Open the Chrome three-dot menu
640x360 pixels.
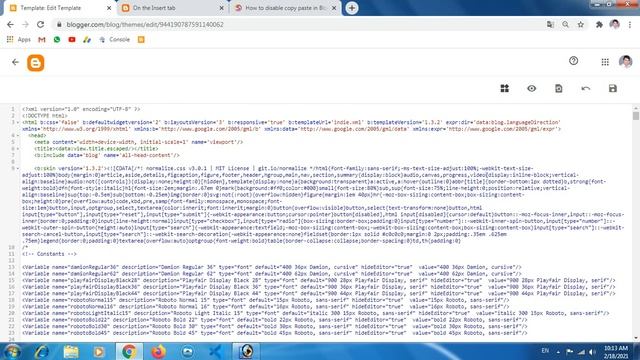coord(630,24)
